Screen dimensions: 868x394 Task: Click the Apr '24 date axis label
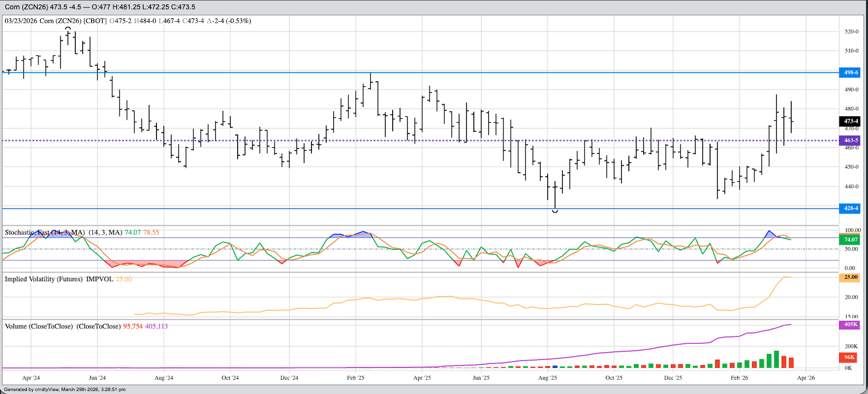click(x=31, y=378)
